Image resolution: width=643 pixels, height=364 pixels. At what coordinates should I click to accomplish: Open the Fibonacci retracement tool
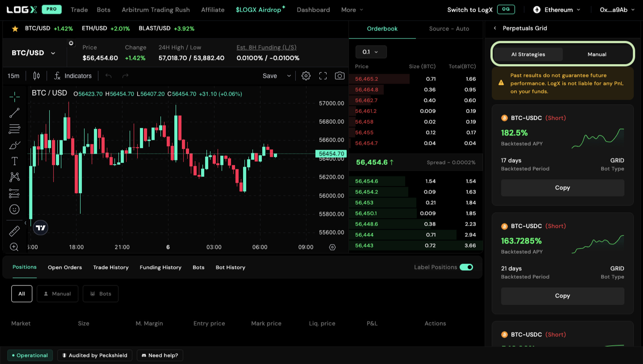[14, 129]
